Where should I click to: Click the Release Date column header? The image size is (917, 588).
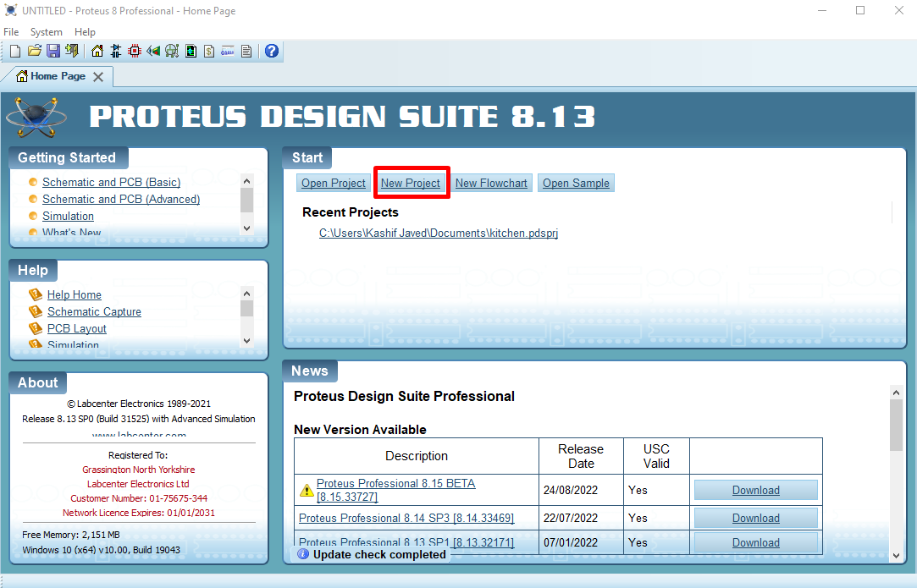(x=581, y=457)
